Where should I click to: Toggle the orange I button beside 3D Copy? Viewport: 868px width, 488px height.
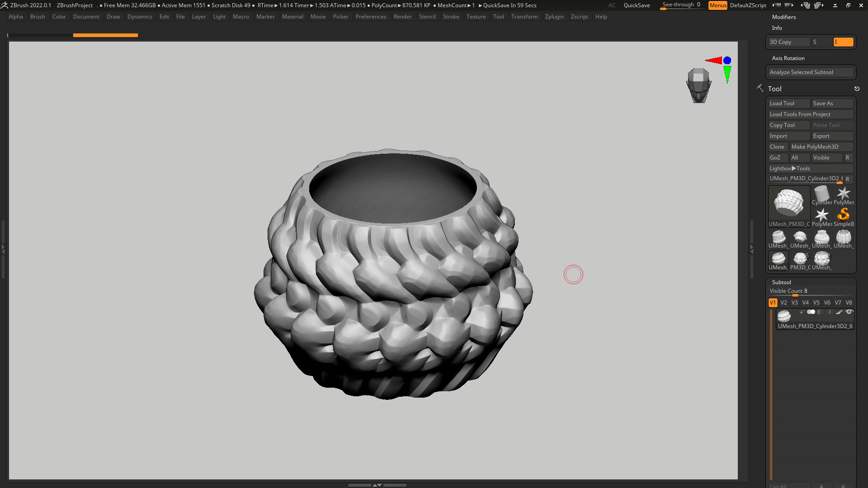coord(843,42)
